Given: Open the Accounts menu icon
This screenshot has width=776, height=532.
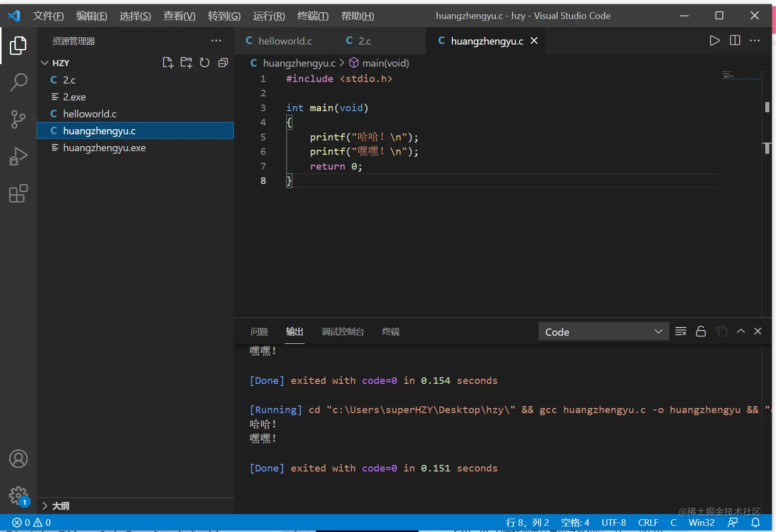Looking at the screenshot, I should 18,459.
